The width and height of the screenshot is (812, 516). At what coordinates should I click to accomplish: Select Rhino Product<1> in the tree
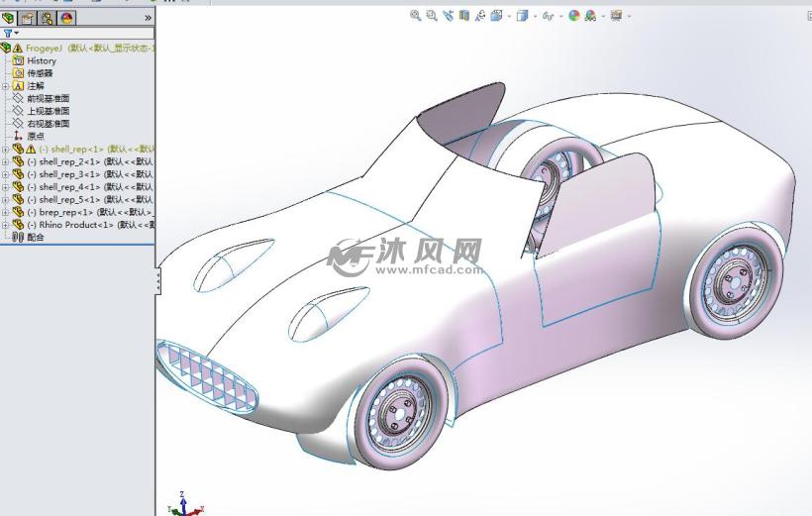click(91, 225)
